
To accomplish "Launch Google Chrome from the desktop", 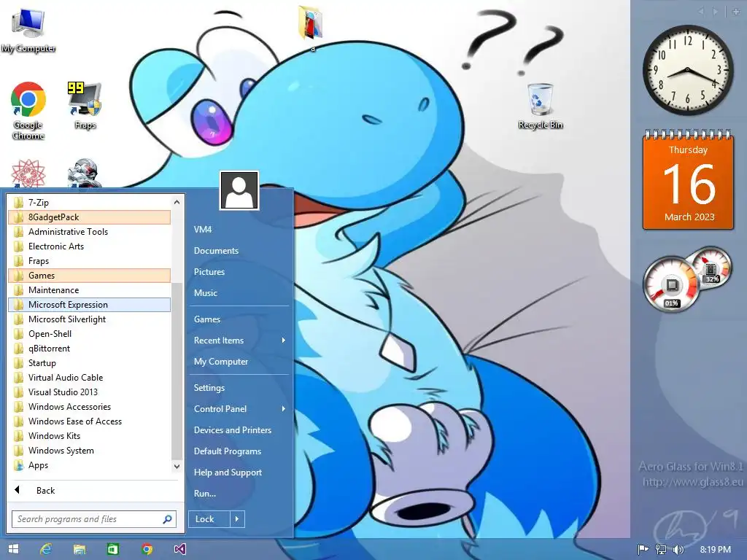I will point(28,111).
